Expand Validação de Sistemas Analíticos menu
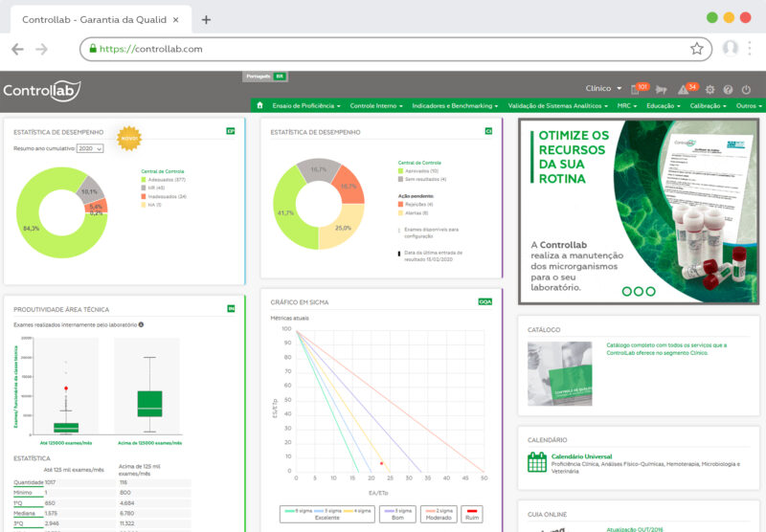 point(558,106)
